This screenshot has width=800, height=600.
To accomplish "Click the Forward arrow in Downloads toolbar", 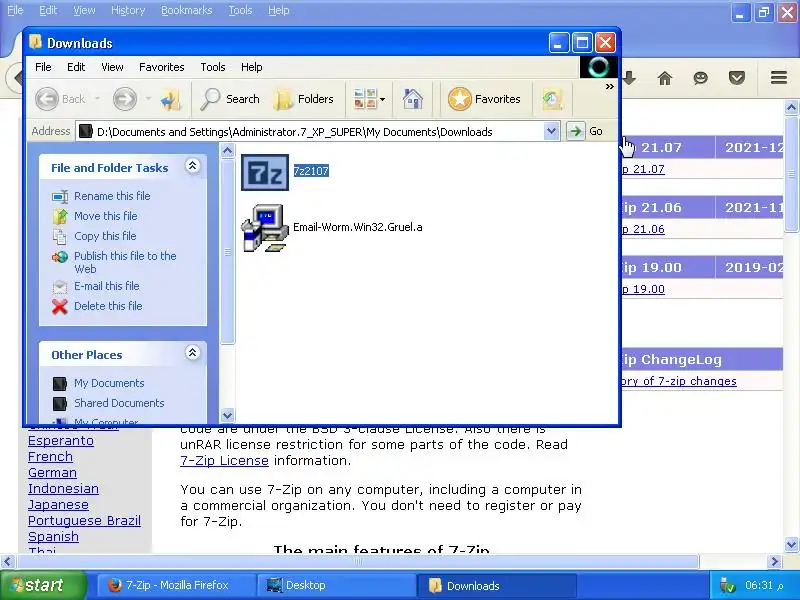I will 125,99.
